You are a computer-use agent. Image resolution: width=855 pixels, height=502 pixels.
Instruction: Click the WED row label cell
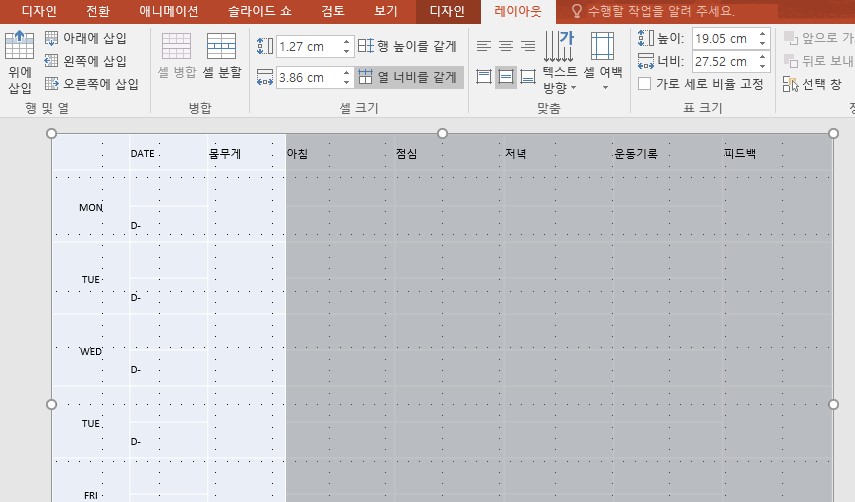coord(91,351)
